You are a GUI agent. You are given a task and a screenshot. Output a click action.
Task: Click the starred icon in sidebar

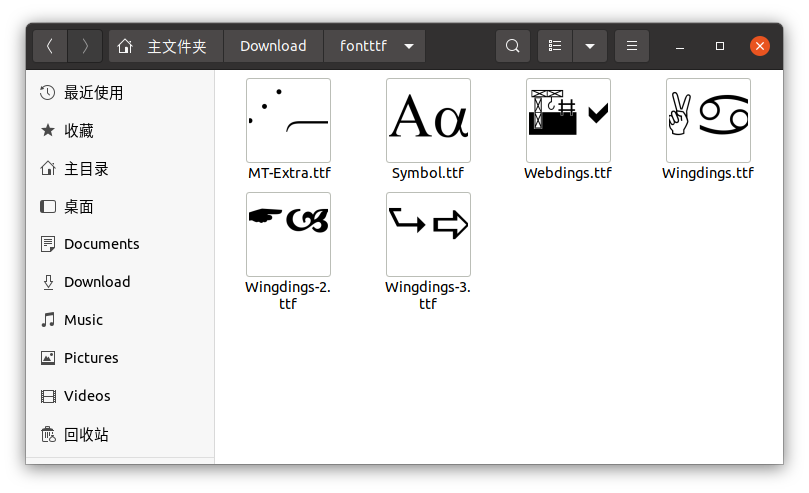coord(47,130)
